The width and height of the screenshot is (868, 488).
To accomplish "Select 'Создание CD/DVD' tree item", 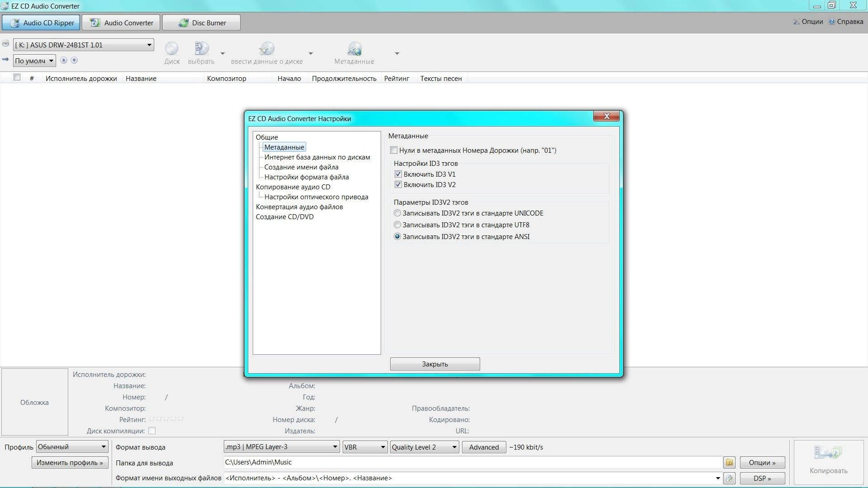I will [285, 216].
